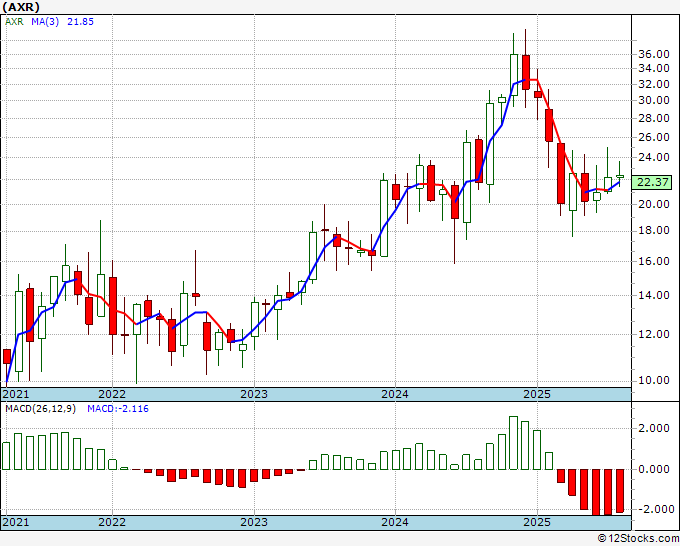Click the 36.00 price axis label

point(654,54)
